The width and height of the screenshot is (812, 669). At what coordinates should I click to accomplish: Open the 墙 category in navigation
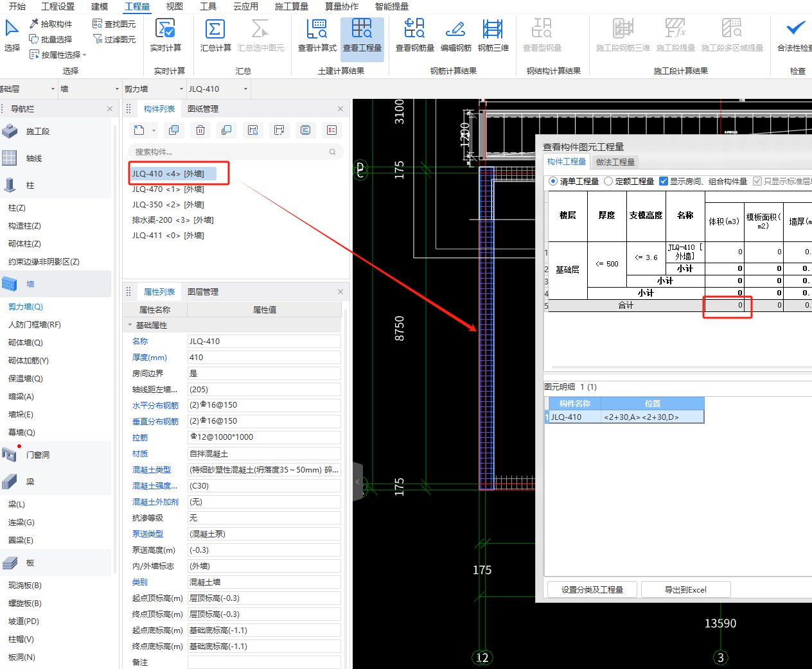pos(57,284)
